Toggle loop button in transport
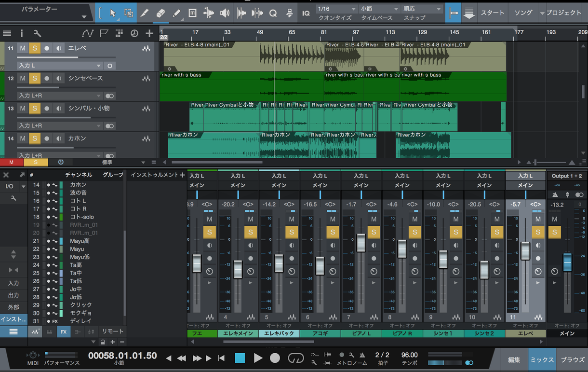This screenshot has width=588, height=372. point(295,358)
